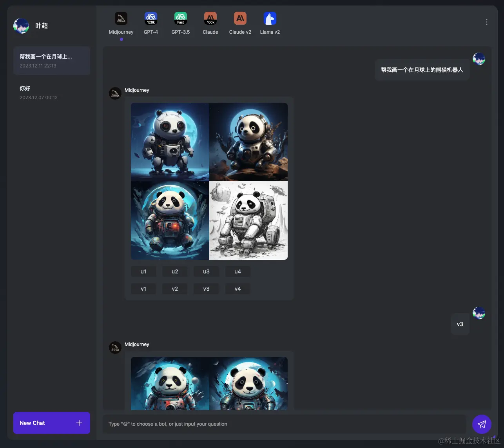
Task: Open the black-and-white sketch panda image
Action: pyautogui.click(x=248, y=220)
